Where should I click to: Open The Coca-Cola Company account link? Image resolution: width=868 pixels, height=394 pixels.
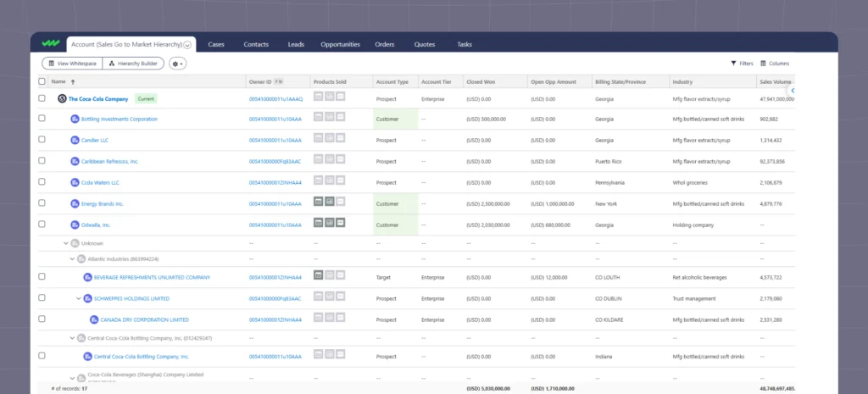[x=98, y=99]
